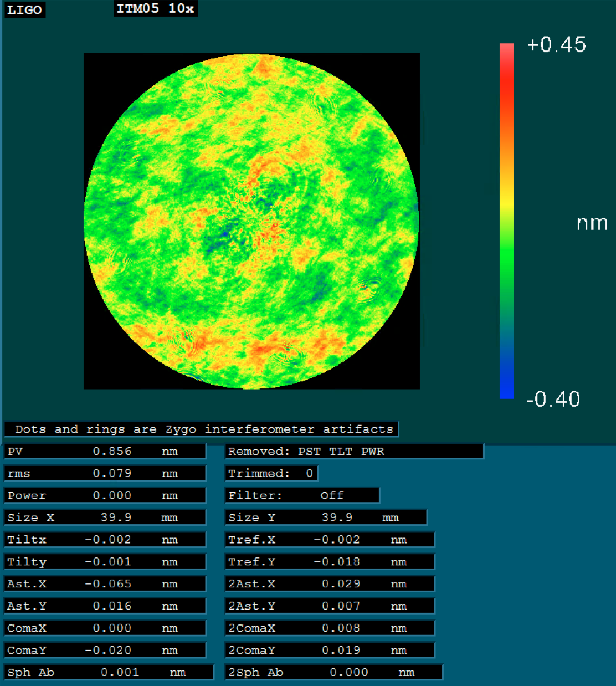Select the +0.45 upper scale limit
The image size is (616, 686).
point(556,45)
